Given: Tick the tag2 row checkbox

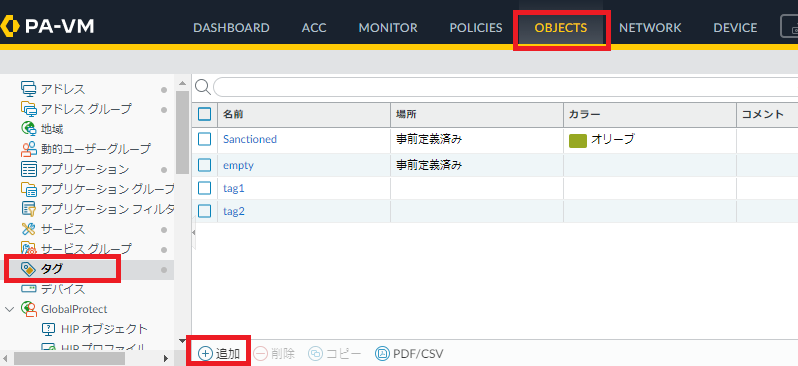Looking at the screenshot, I should click(204, 210).
